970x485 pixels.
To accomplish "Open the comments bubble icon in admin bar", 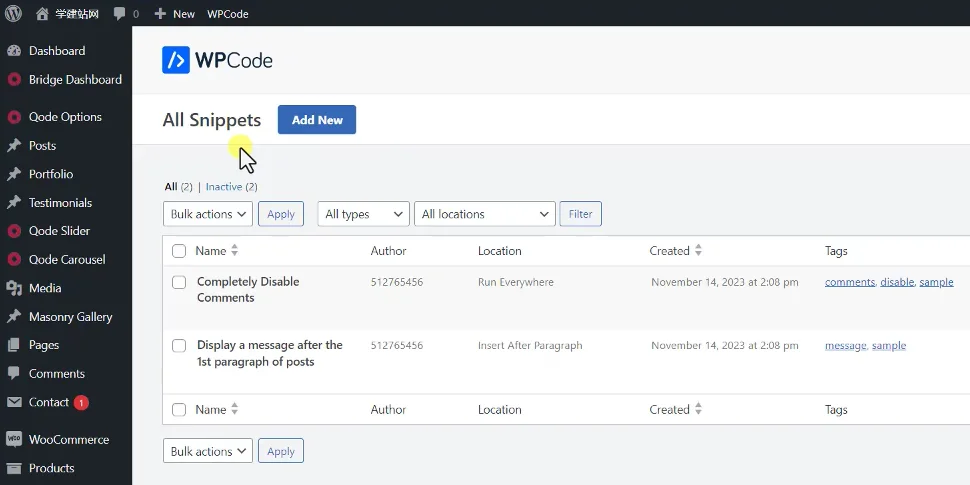I will 120,14.
